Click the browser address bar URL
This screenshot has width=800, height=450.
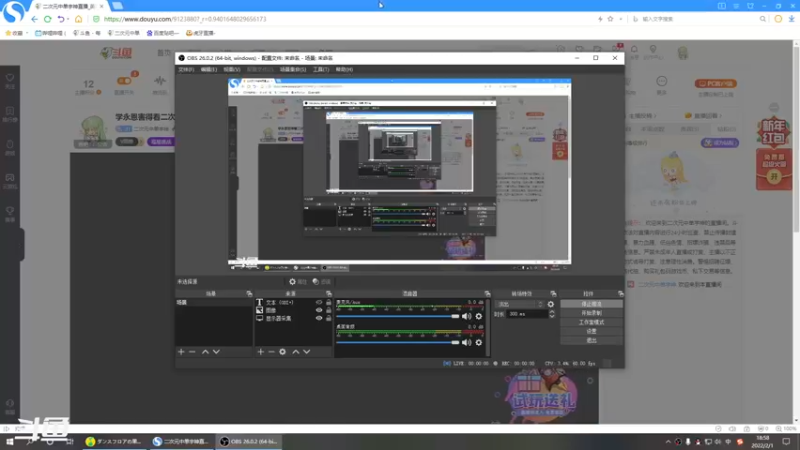pos(185,19)
